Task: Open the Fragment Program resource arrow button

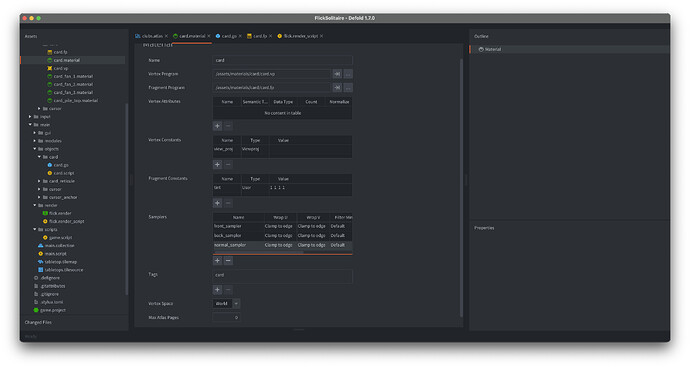Action: (337, 88)
